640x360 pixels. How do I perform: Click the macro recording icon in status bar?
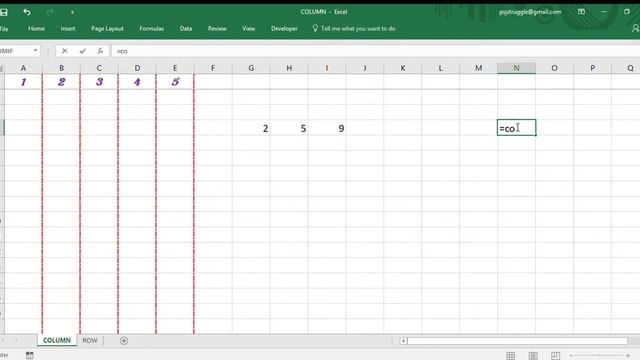tap(30, 355)
